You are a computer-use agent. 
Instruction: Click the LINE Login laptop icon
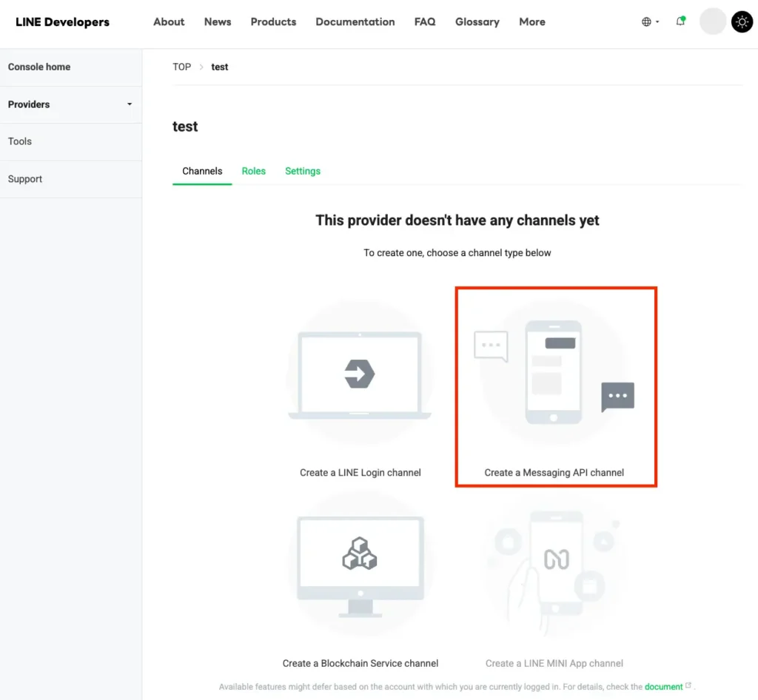360,375
